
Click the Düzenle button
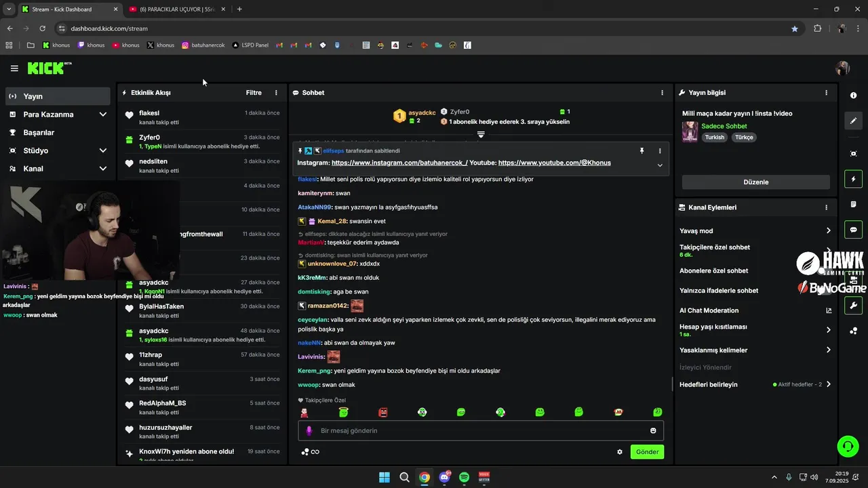pyautogui.click(x=756, y=182)
